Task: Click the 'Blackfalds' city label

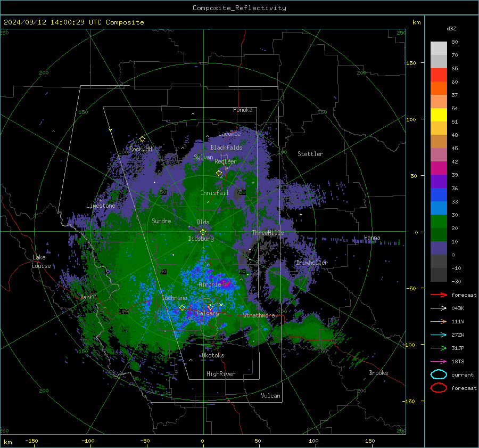Action: point(226,148)
